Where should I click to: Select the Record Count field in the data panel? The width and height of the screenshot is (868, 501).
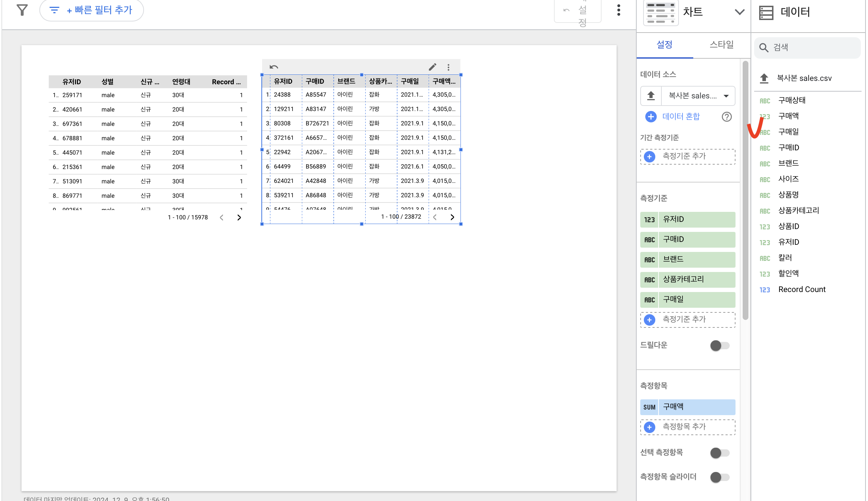[x=802, y=290]
